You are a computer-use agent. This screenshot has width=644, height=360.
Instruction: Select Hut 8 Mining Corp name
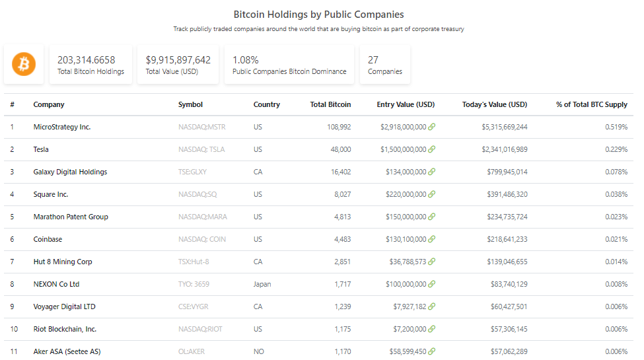pyautogui.click(x=63, y=262)
